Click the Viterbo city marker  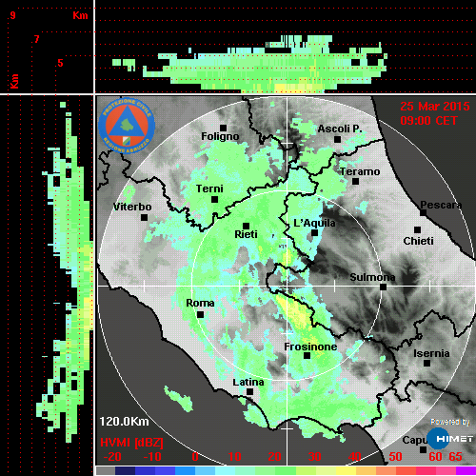(x=144, y=218)
